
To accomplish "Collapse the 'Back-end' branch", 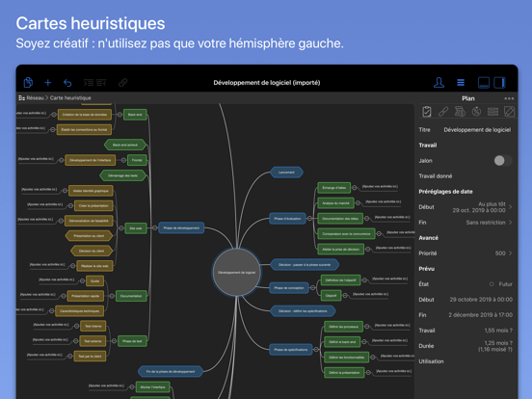I will tap(120, 115).
